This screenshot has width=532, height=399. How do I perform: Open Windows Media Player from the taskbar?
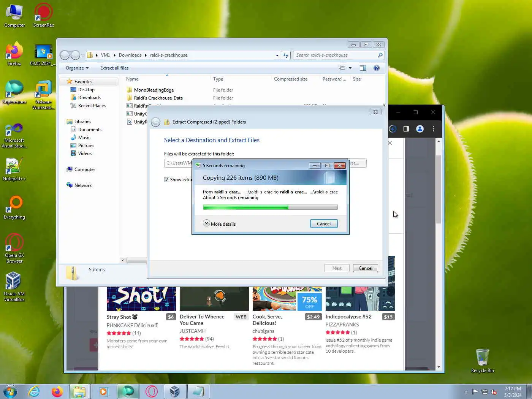pos(103,391)
